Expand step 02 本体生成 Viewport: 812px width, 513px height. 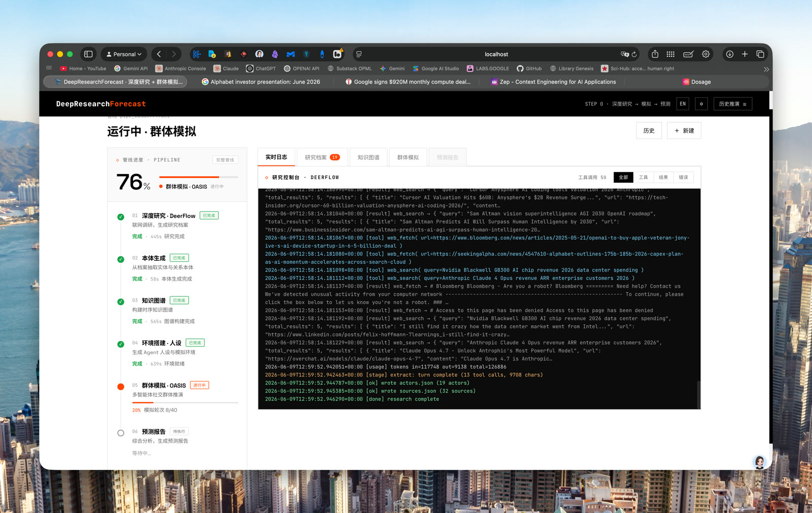[177, 268]
